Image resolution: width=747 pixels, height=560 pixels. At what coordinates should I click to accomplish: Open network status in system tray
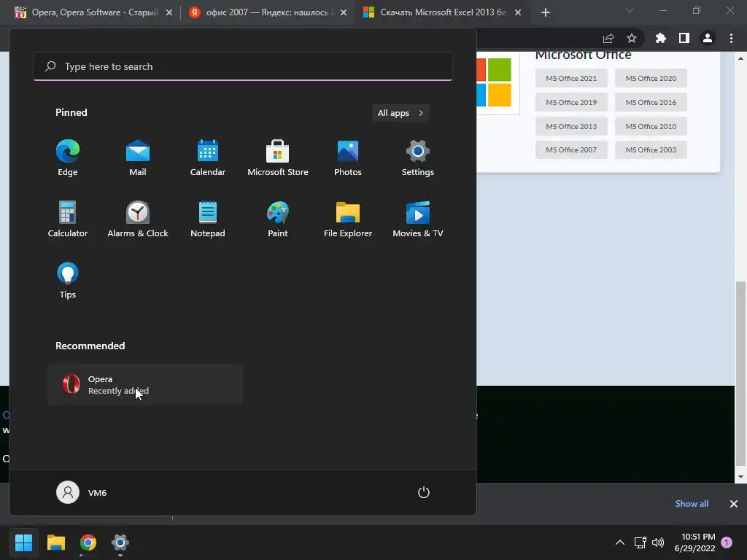(640, 542)
